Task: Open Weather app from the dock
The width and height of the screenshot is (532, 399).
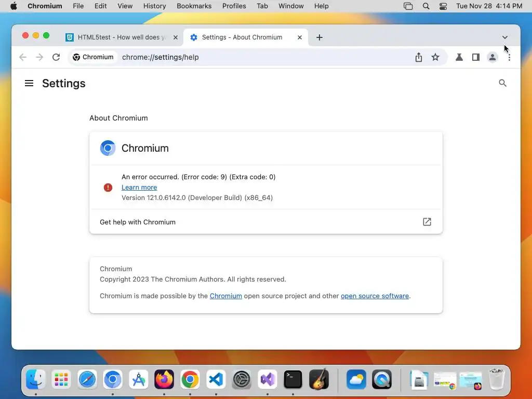Action: (356, 379)
